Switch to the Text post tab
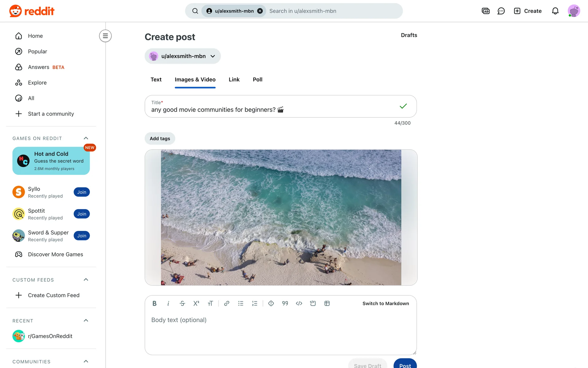This screenshot has width=588, height=368. click(x=156, y=80)
